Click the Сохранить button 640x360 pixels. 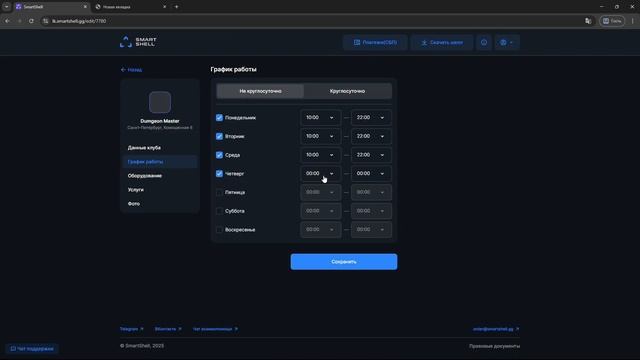pyautogui.click(x=344, y=262)
